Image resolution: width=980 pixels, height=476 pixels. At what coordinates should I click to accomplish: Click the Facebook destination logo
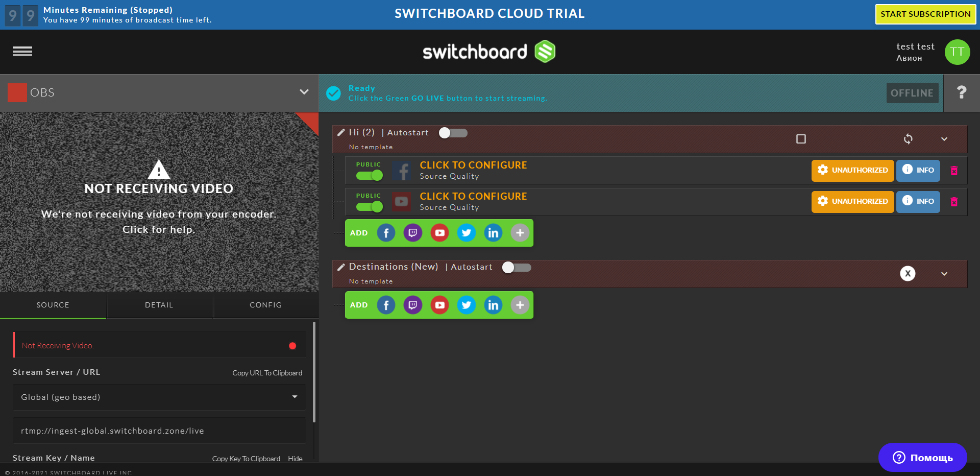pyautogui.click(x=402, y=171)
